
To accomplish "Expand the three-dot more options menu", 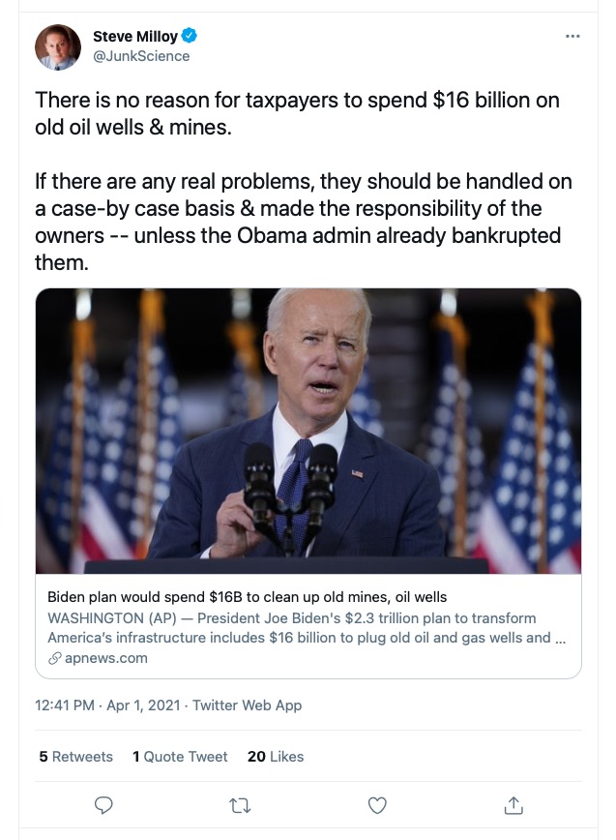I will [x=572, y=37].
